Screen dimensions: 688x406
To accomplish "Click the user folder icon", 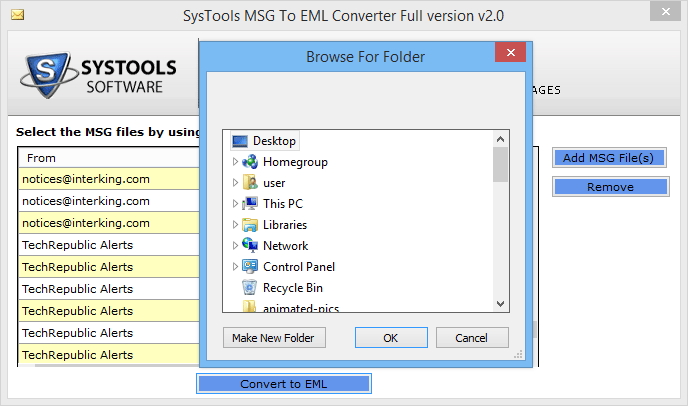I will 250,183.
